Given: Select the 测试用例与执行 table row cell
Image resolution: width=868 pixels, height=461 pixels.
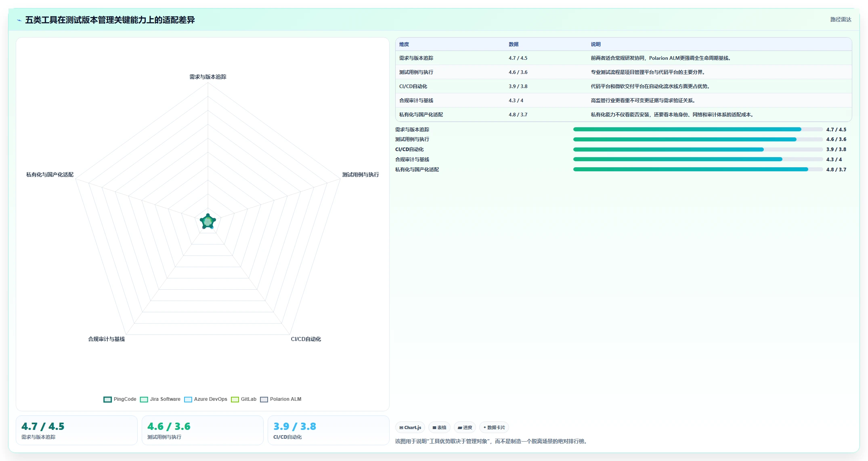Looking at the screenshot, I should [416, 72].
